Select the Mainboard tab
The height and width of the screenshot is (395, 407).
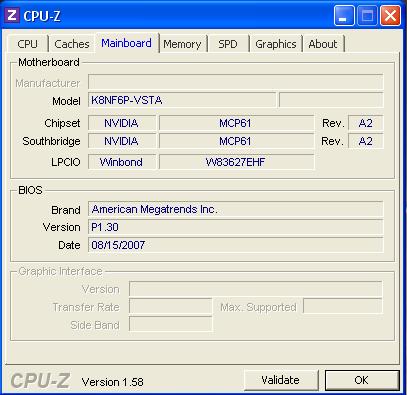[x=126, y=43]
